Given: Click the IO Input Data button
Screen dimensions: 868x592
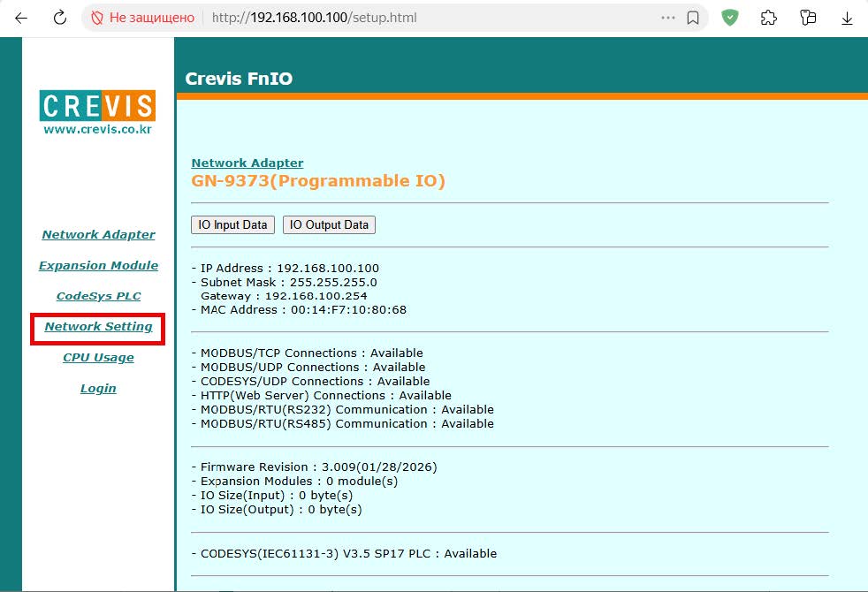Looking at the screenshot, I should click(x=232, y=224).
